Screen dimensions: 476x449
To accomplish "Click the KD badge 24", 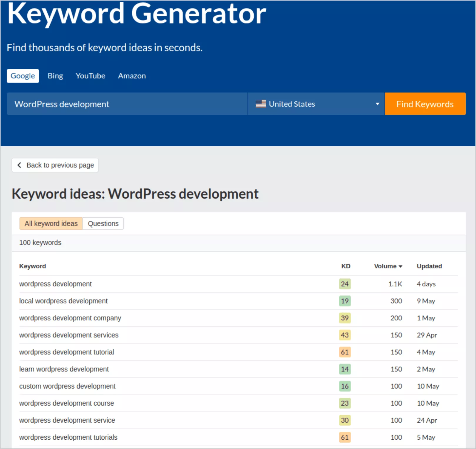I will [x=345, y=284].
